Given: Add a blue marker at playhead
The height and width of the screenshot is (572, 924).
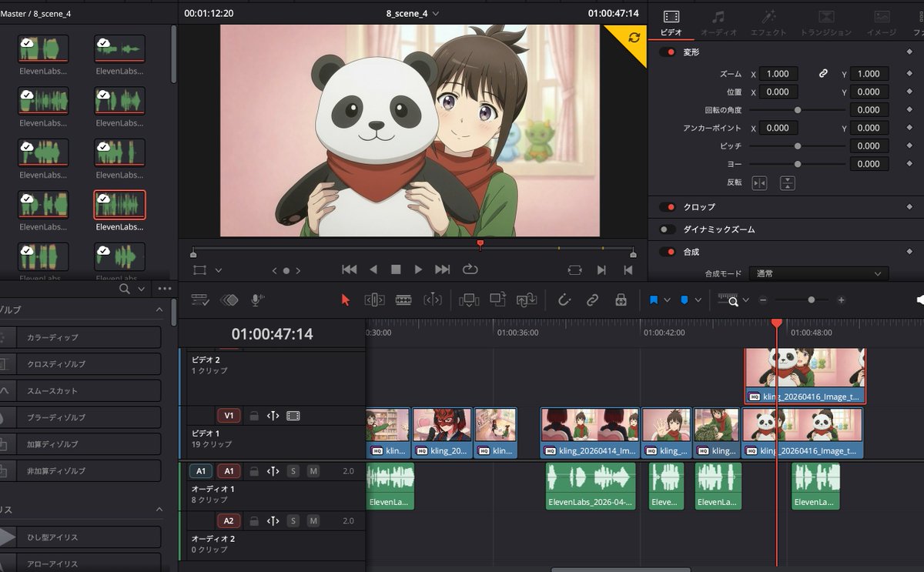Looking at the screenshot, I should 685,299.
